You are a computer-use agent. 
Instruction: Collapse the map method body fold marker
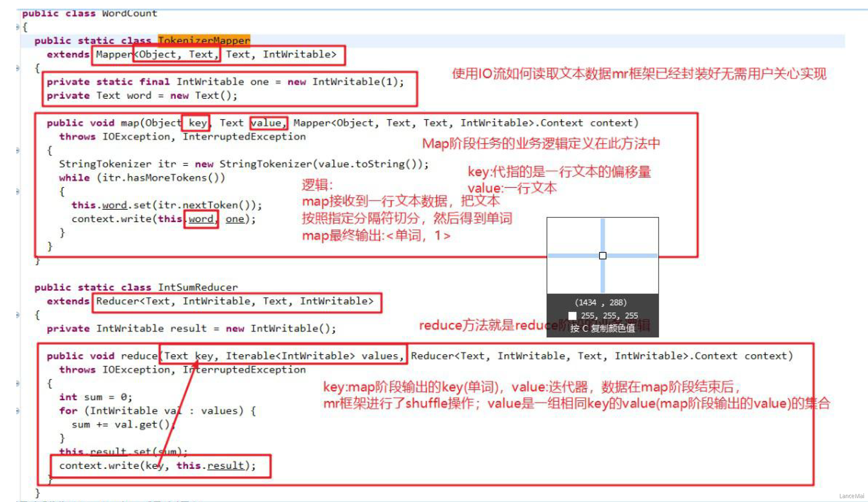coord(18,150)
